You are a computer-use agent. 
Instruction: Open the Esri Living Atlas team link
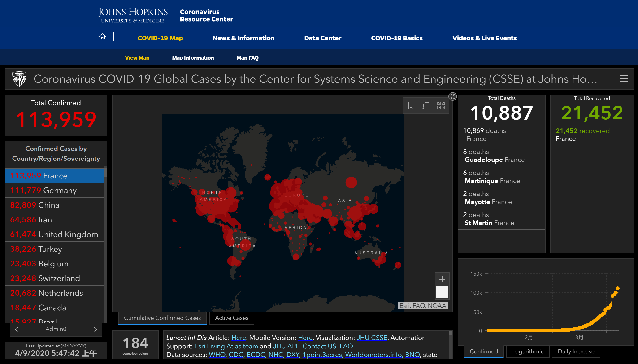point(226,346)
